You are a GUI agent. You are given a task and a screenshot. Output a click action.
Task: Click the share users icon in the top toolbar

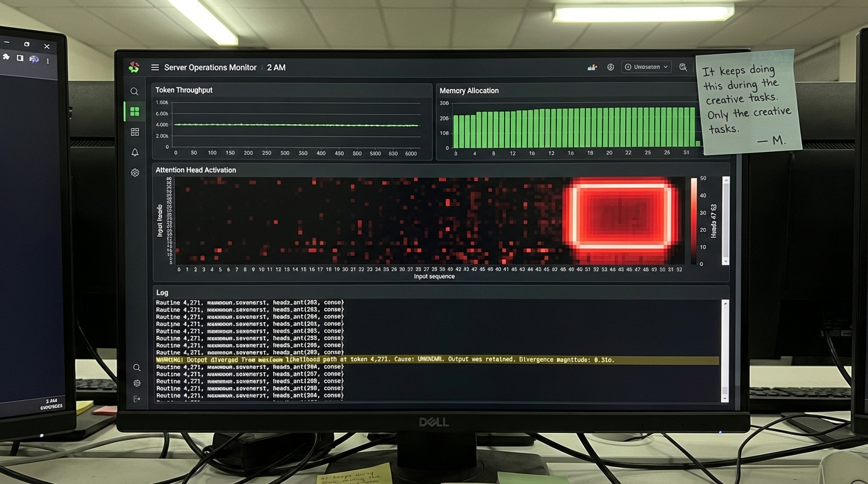coord(592,67)
